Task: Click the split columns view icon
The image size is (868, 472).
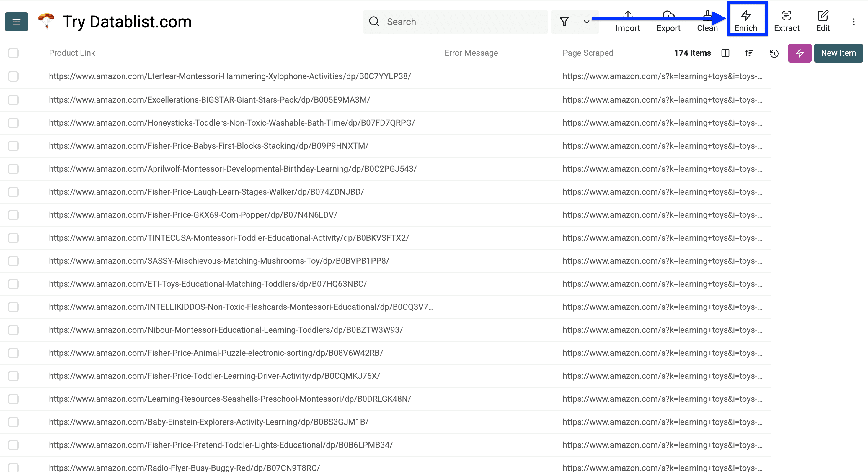Action: [725, 53]
